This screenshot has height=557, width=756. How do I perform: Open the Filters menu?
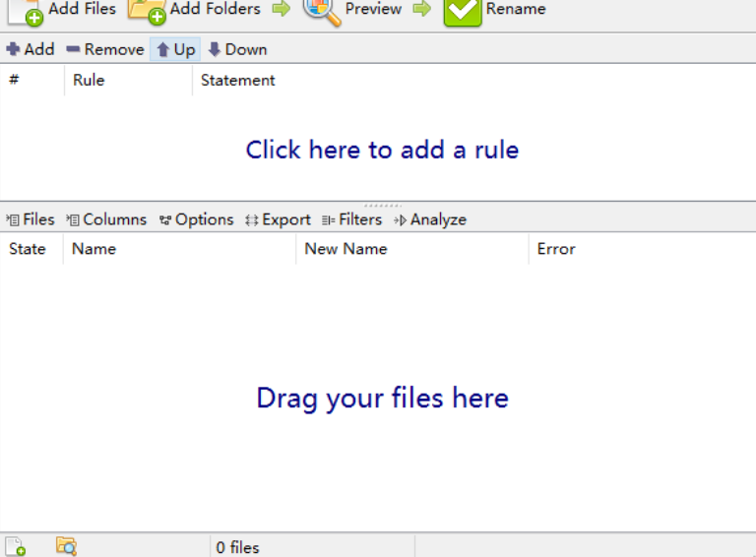point(352,219)
